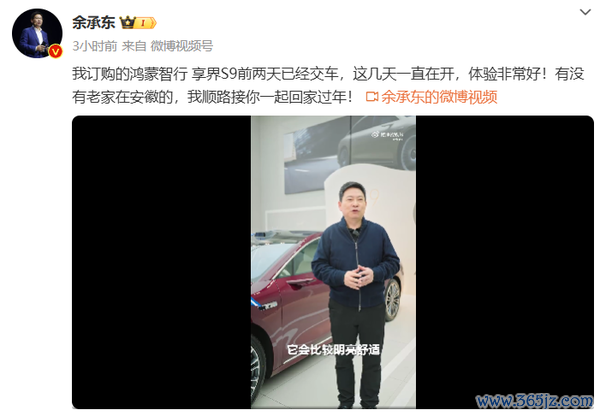Open the 余承东 username link
Viewport: 600px width, 416px height.
[x=94, y=23]
